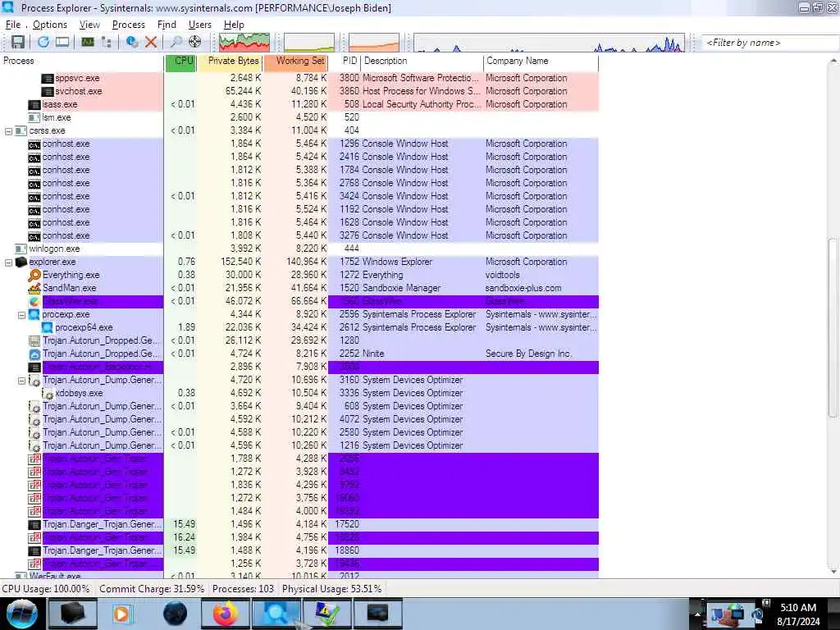The width and height of the screenshot is (840, 630).
Task: Click the xdobsys.exe gear icon
Action: [x=48, y=393]
